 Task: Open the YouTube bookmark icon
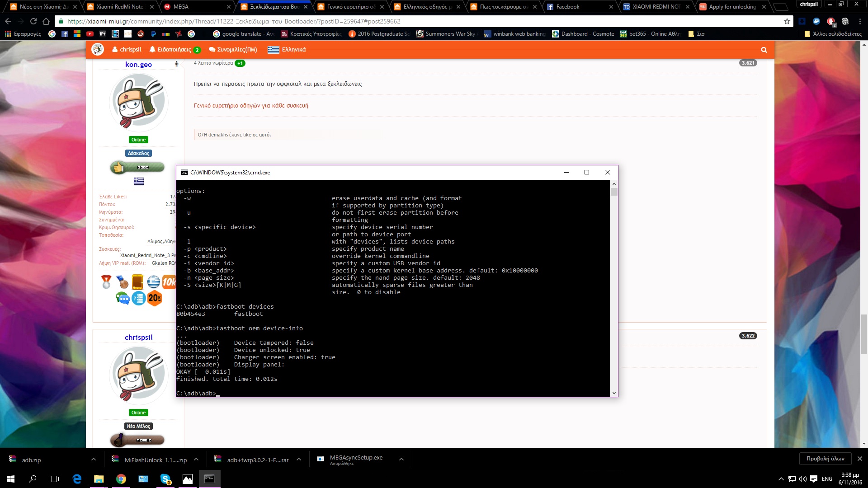tap(90, 34)
